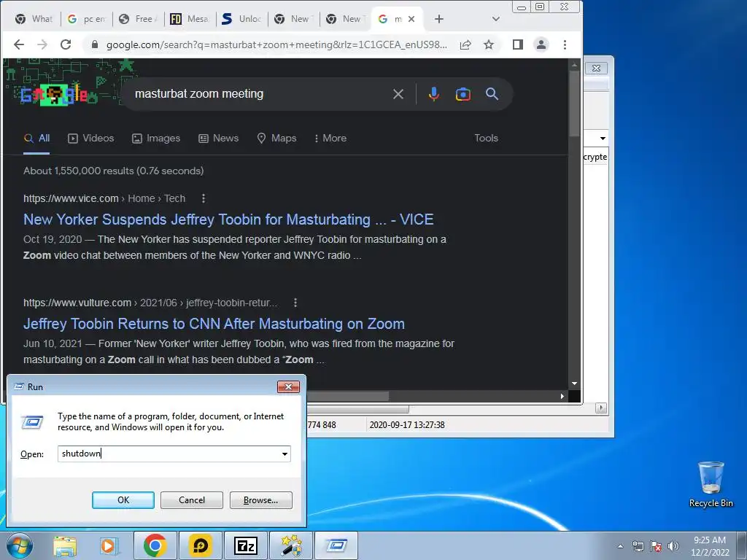Open the More search filters menu
747x560 pixels.
(330, 138)
